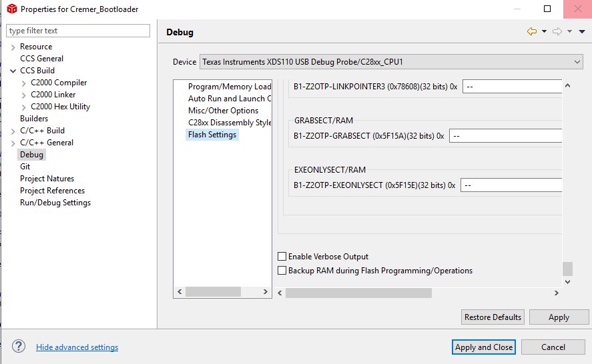Expand the Resource tree node

[x=13, y=47]
